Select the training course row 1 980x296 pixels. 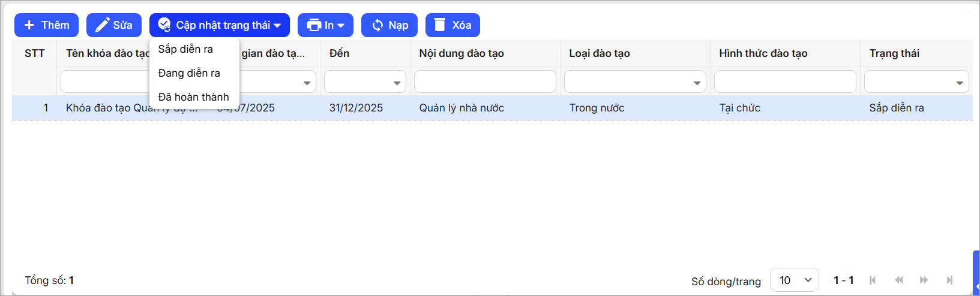(480, 108)
